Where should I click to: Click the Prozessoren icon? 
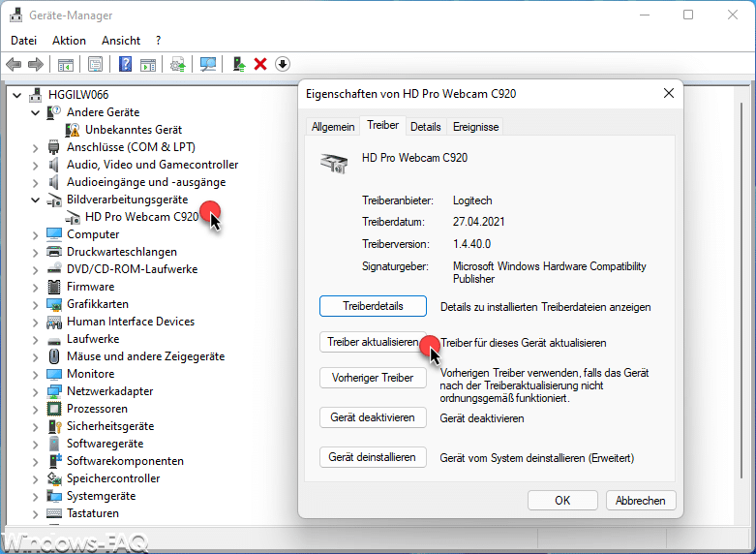(54, 409)
